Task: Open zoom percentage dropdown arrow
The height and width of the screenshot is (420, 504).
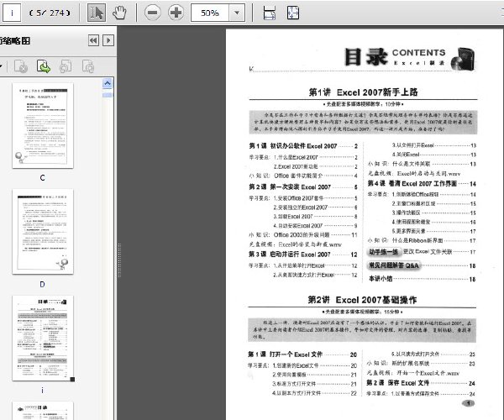Action: tap(237, 13)
